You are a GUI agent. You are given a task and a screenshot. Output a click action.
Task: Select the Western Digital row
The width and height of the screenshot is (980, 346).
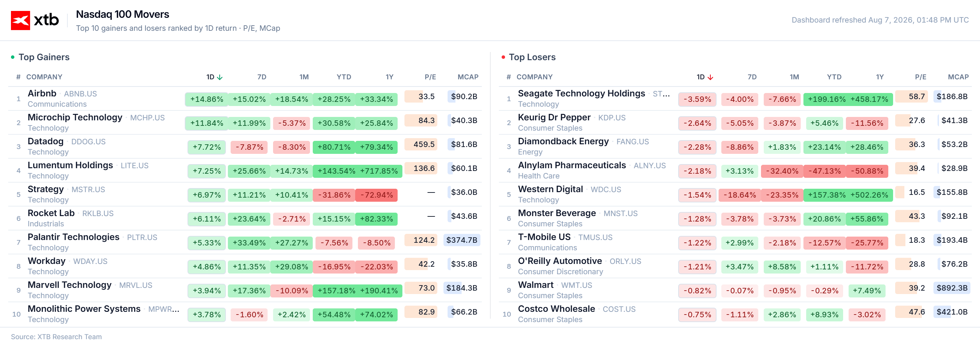tap(735, 194)
